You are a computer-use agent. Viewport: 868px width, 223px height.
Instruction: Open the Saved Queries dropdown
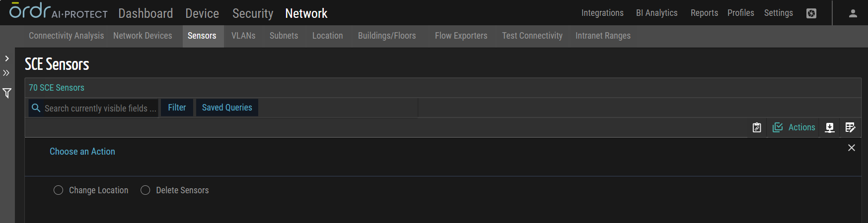(x=227, y=108)
